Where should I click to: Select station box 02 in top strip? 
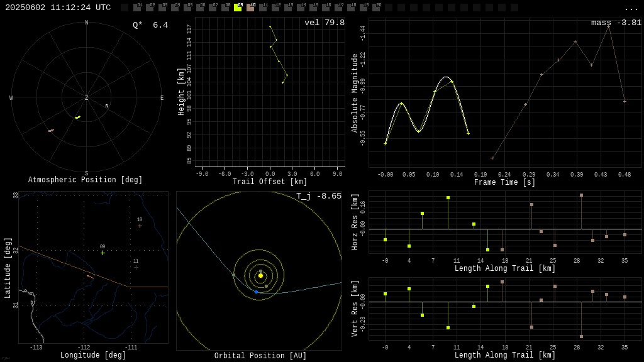[150, 8]
